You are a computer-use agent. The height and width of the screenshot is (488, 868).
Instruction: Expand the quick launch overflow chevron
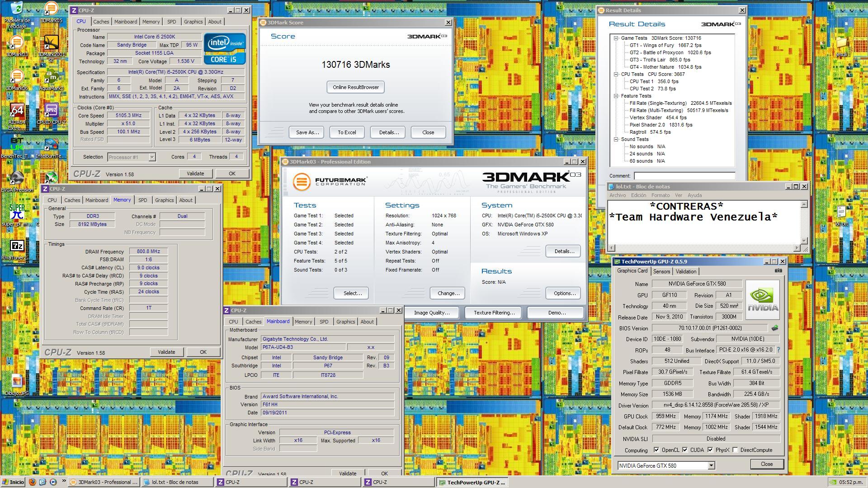64,481
